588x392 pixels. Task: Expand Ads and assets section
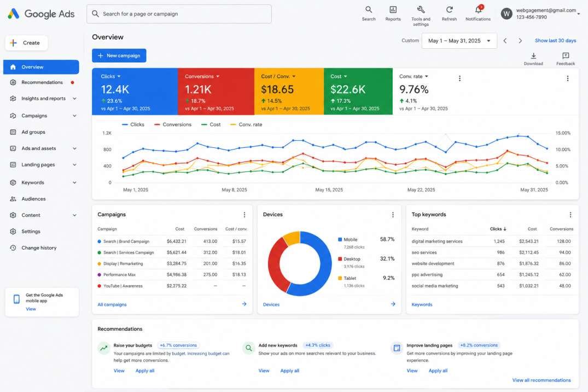point(74,149)
